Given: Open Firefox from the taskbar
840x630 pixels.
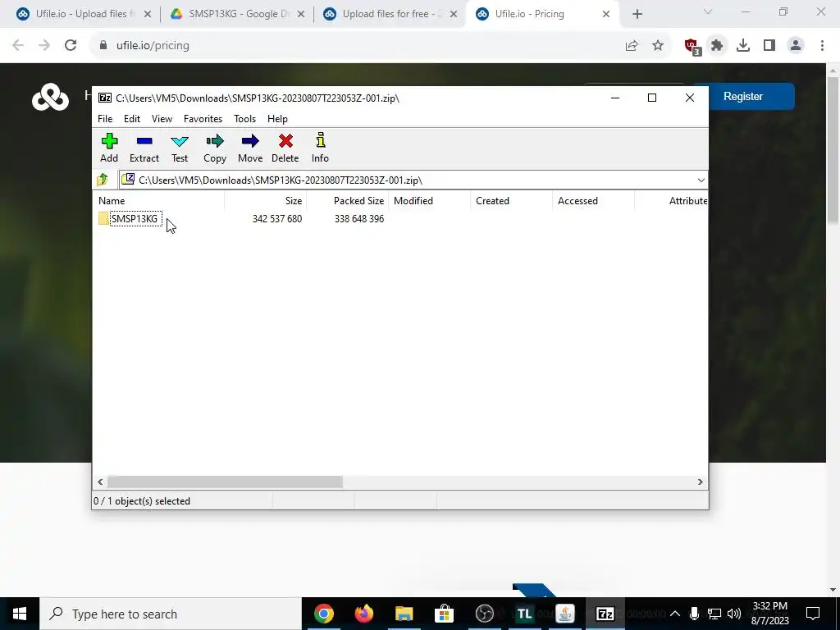Looking at the screenshot, I should [x=363, y=614].
